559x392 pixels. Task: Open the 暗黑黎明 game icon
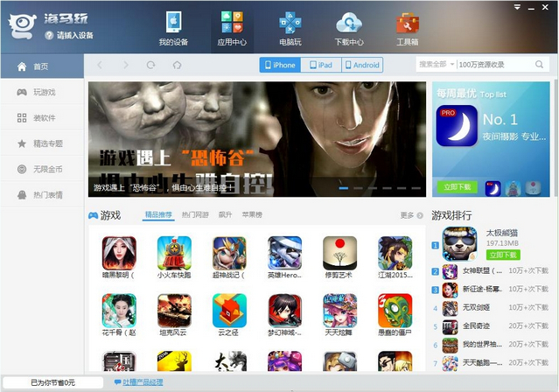tap(119, 253)
